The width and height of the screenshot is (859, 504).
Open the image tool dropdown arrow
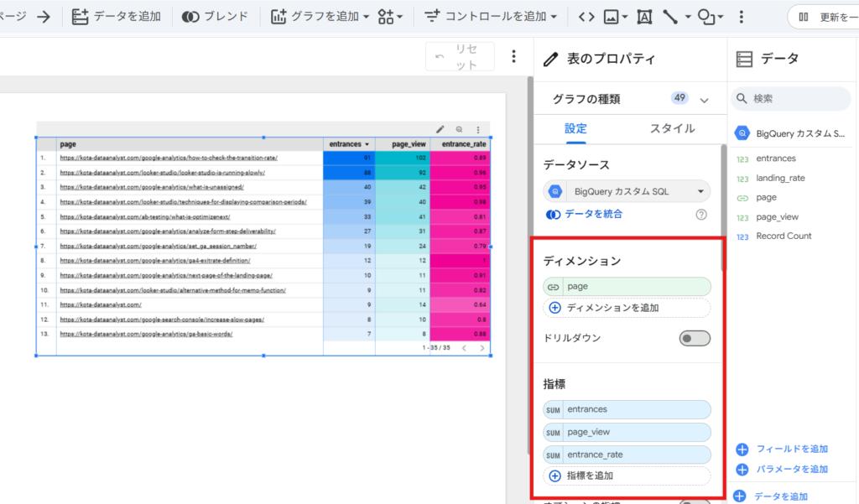point(625,15)
